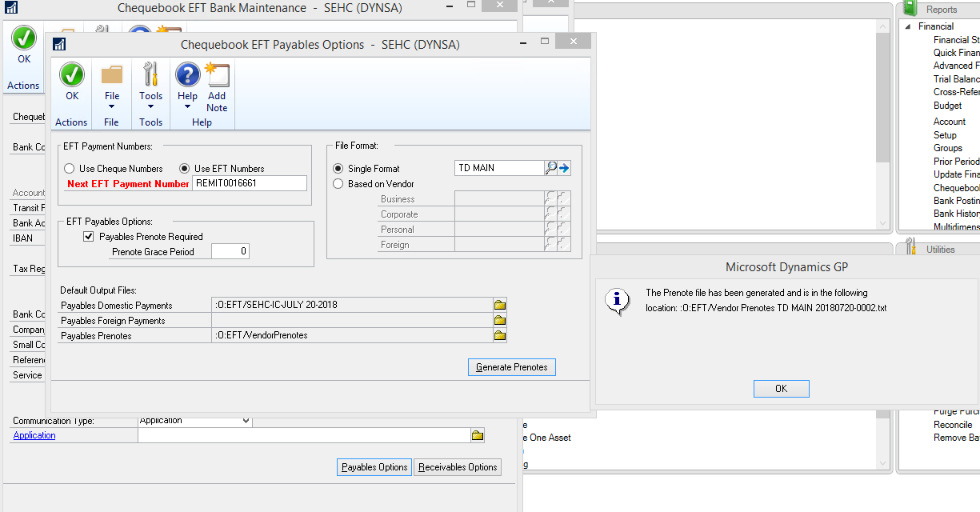The image size is (980, 512).
Task: Collapse the Financial tree in Reports
Action: pyautogui.click(x=908, y=26)
